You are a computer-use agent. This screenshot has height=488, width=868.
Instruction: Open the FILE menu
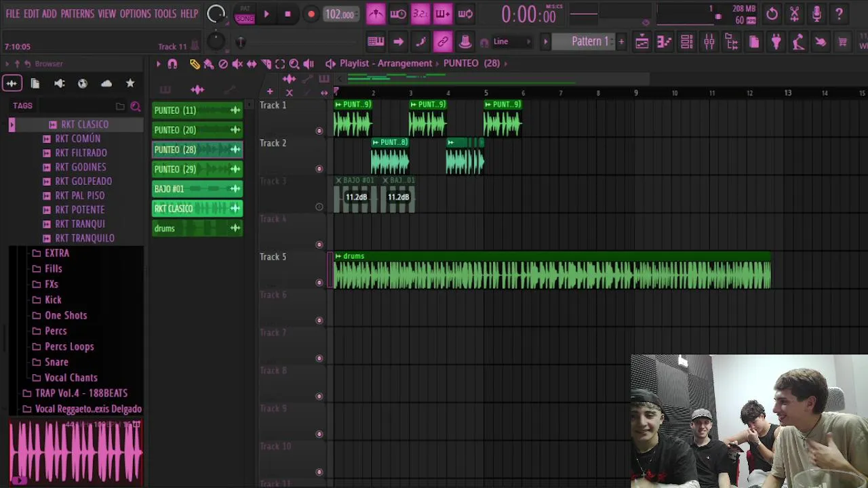(x=13, y=14)
